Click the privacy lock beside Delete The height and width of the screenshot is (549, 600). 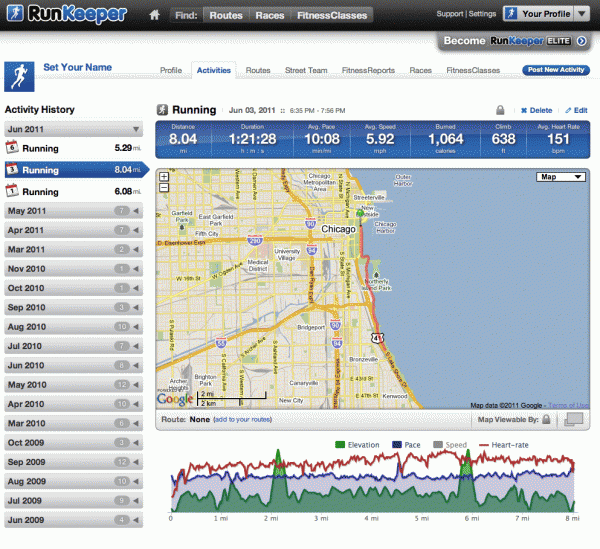click(500, 110)
